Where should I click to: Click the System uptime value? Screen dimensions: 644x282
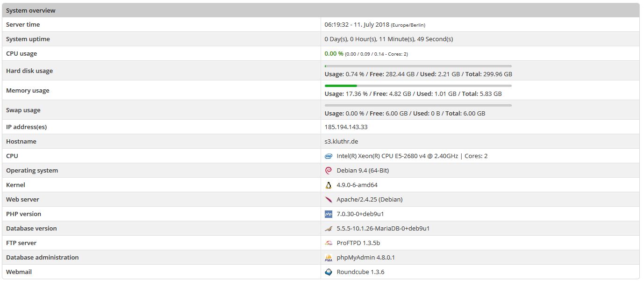[388, 39]
